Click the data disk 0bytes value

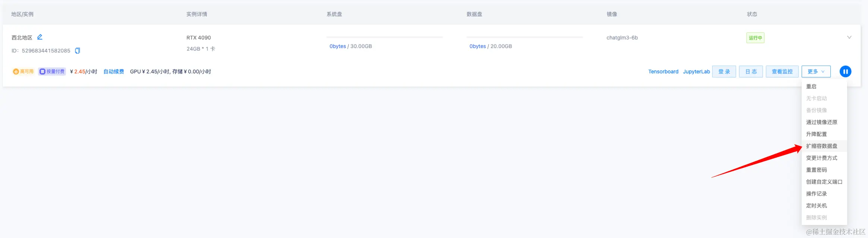click(478, 46)
